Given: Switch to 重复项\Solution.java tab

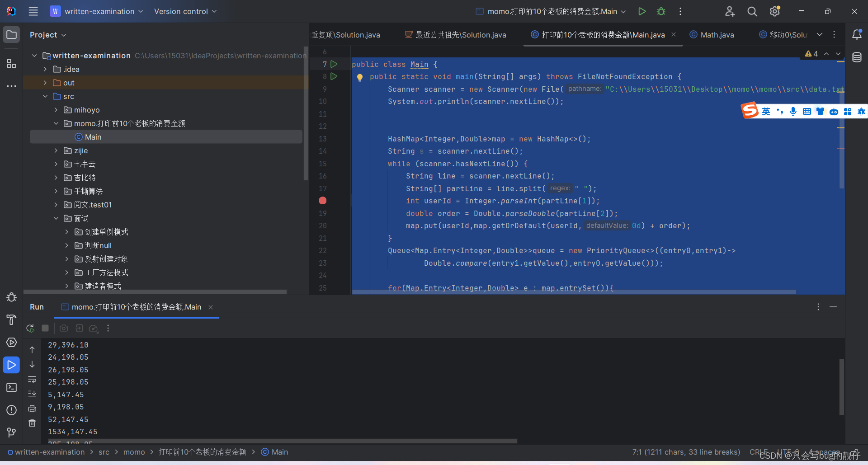Looking at the screenshot, I should pyautogui.click(x=347, y=35).
